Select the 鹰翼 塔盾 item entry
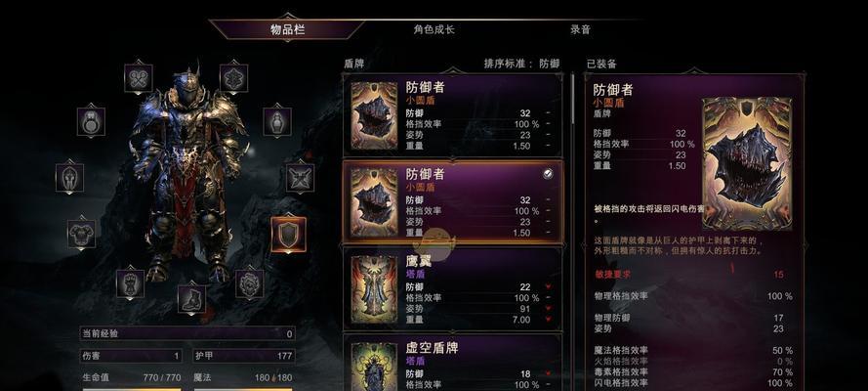The width and height of the screenshot is (868, 391). [453, 288]
